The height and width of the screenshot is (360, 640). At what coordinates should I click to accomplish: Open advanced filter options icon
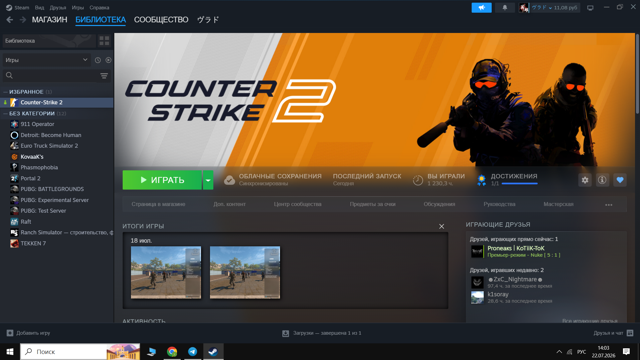[104, 76]
